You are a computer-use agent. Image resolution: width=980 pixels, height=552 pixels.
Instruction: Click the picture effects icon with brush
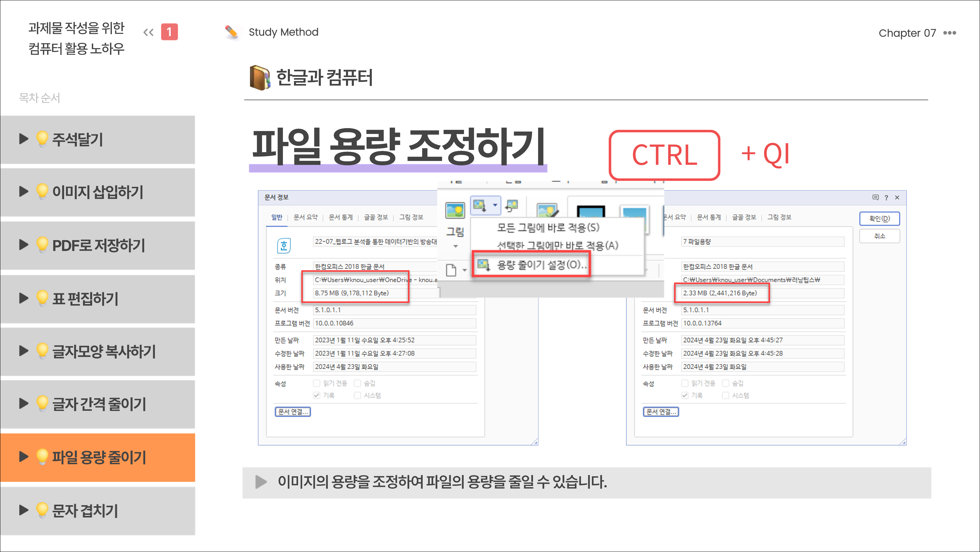tap(547, 210)
